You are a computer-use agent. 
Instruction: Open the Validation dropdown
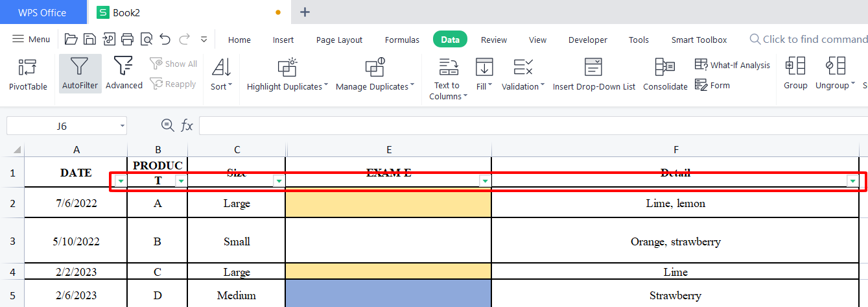click(523, 74)
